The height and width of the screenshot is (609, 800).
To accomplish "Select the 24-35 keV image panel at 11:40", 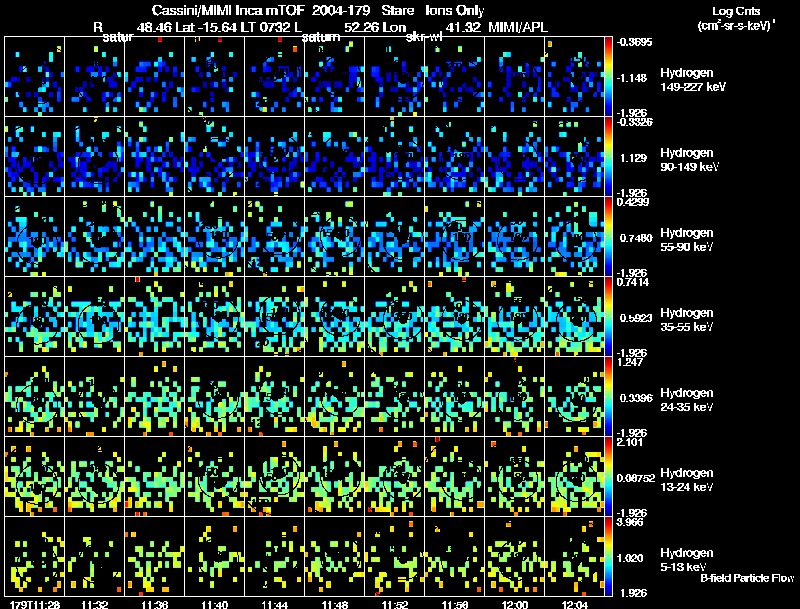I will [x=214, y=397].
